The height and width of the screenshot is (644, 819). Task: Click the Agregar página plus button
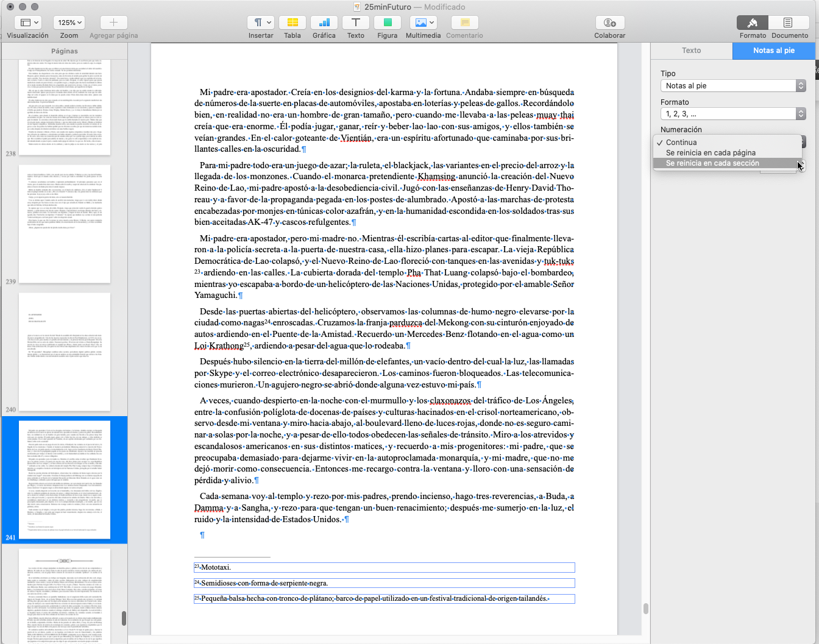[x=113, y=23]
